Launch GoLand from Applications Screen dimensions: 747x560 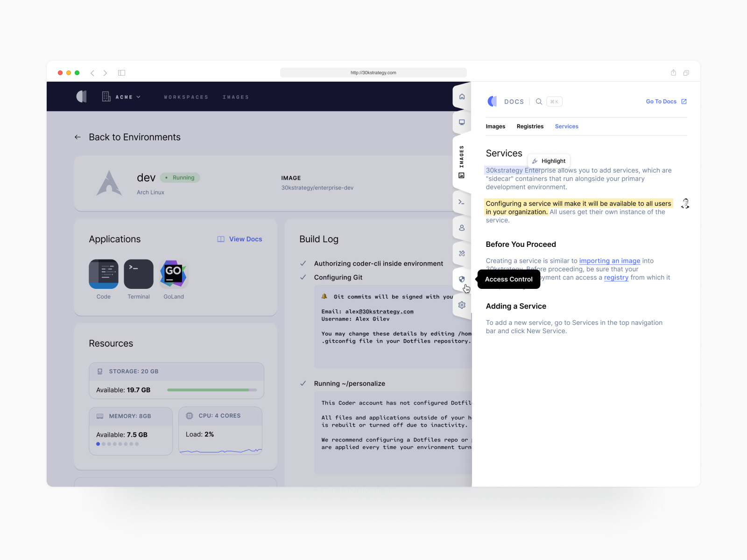(x=173, y=274)
